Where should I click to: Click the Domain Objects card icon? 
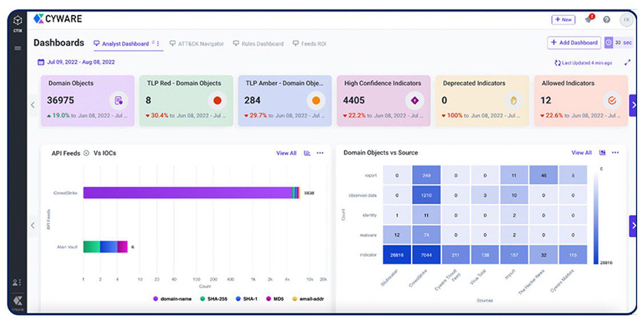(x=119, y=100)
